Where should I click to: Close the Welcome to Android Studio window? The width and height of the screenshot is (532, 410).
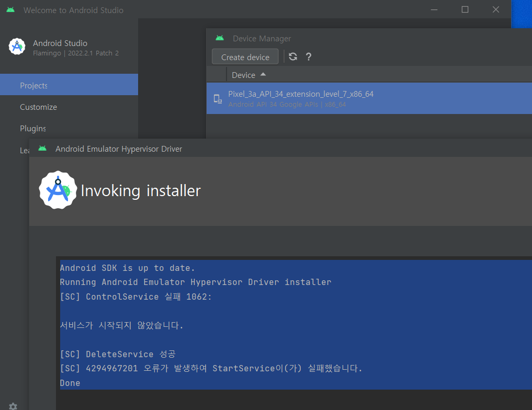click(x=496, y=10)
